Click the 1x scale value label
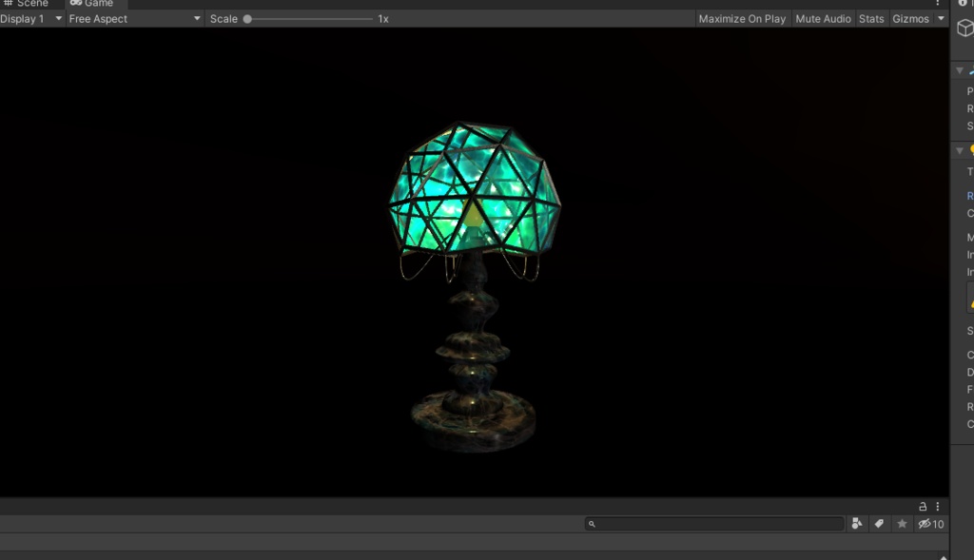 [384, 18]
